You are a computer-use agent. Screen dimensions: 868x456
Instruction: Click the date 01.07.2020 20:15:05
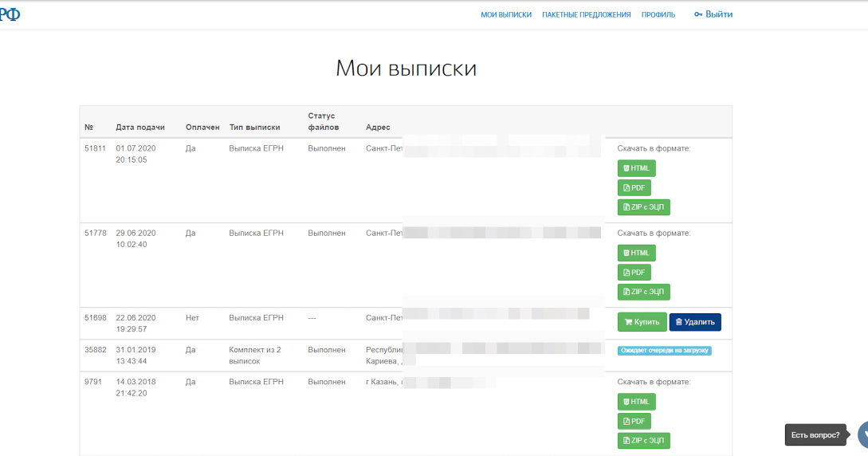coord(136,154)
